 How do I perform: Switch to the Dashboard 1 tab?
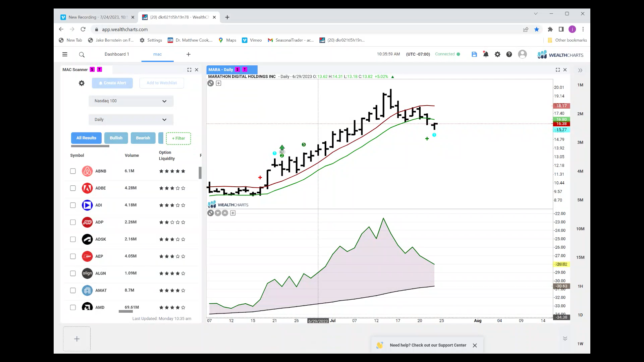pyautogui.click(x=117, y=54)
